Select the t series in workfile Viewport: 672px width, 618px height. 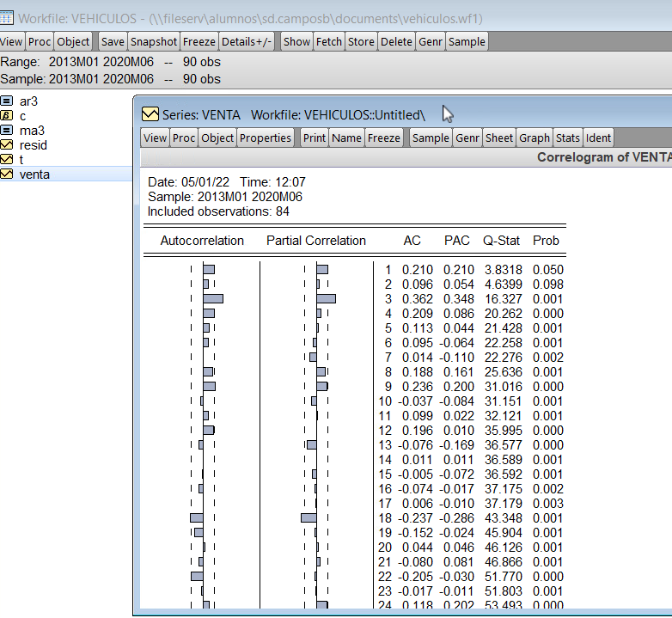pyautogui.click(x=21, y=159)
